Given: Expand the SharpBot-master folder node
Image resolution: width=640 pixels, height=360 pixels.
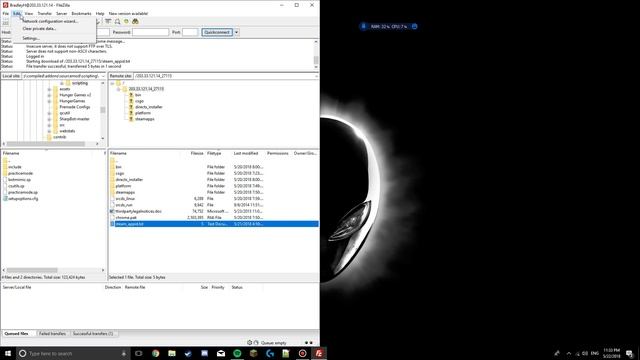Looking at the screenshot, I should click(49, 119).
